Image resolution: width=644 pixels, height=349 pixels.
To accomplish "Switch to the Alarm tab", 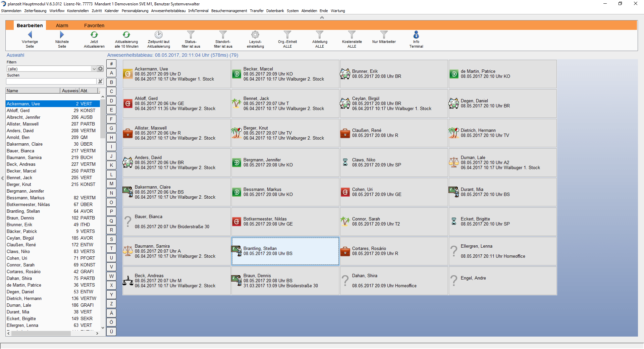I will 62,26.
